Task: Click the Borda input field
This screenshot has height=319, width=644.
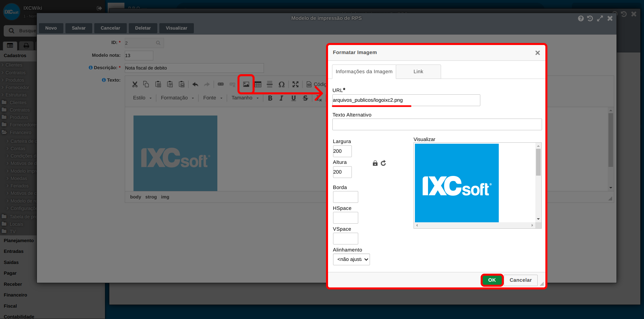Action: coord(345,197)
